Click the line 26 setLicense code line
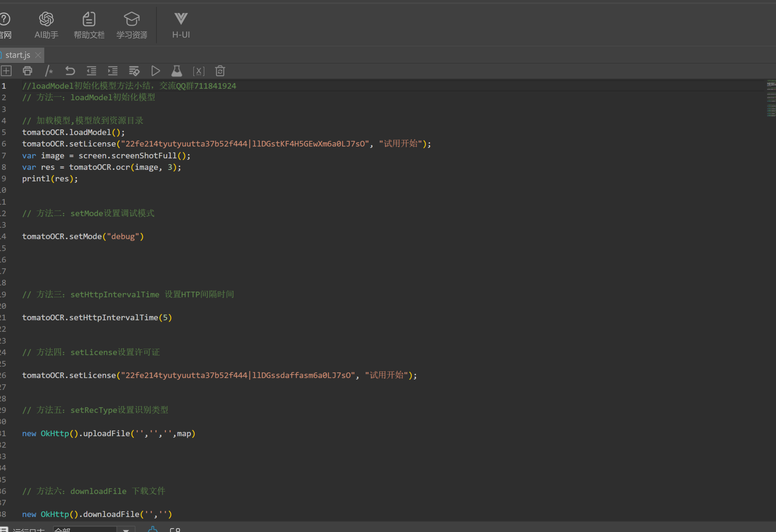 [220, 375]
